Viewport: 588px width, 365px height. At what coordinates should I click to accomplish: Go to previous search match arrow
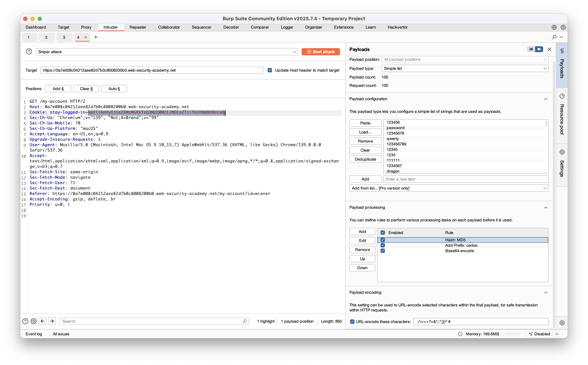click(x=43, y=321)
